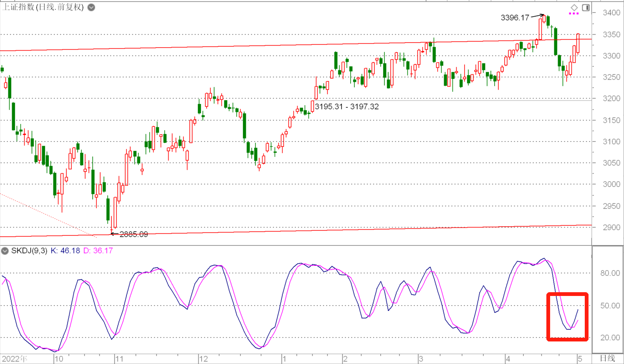Click the 3200 price axis label
The image size is (624, 364).
611,99
